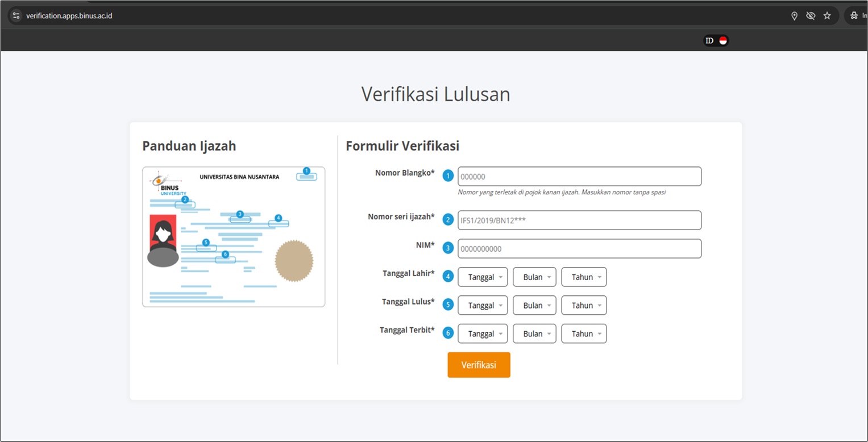Image resolution: width=868 pixels, height=442 pixels.
Task: Toggle the ID language switch with Indonesian flag
Action: (x=716, y=40)
